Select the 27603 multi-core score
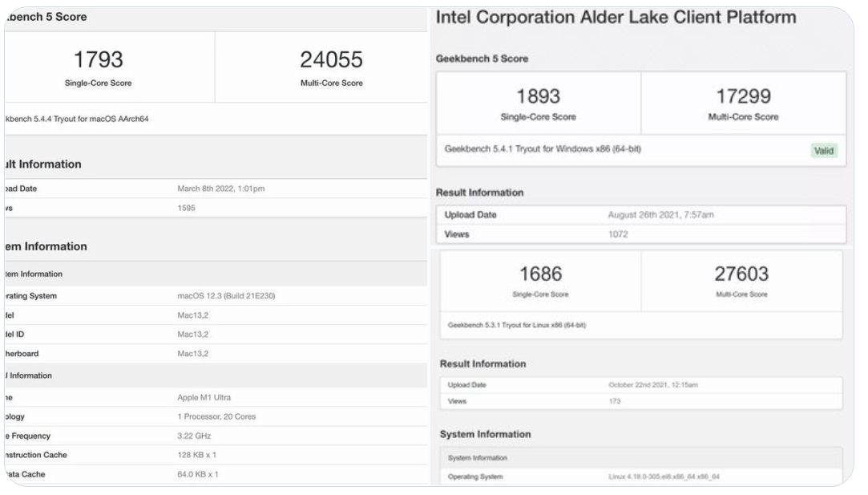 click(x=741, y=274)
